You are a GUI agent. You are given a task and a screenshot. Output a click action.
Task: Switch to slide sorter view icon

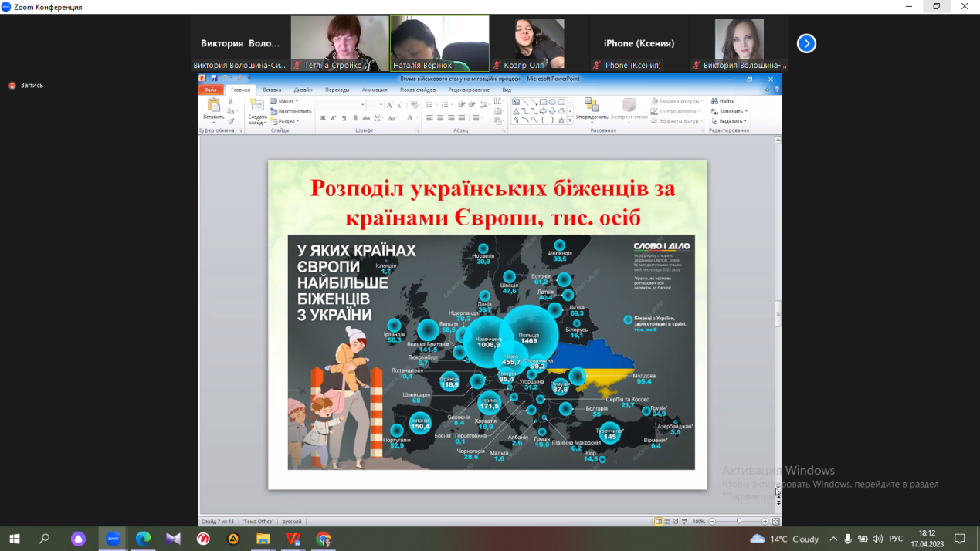coord(667,522)
